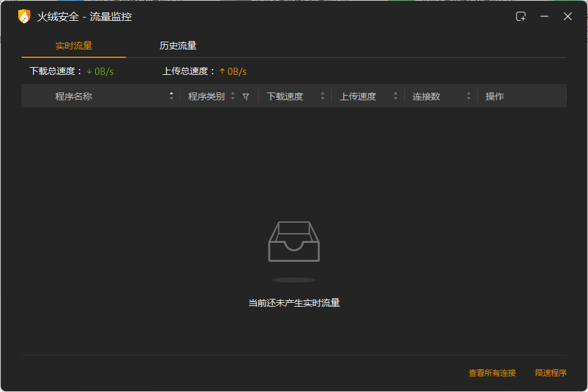The height and width of the screenshot is (392, 588).
Task: Click the empty inbox tray icon
Action: coord(294,242)
